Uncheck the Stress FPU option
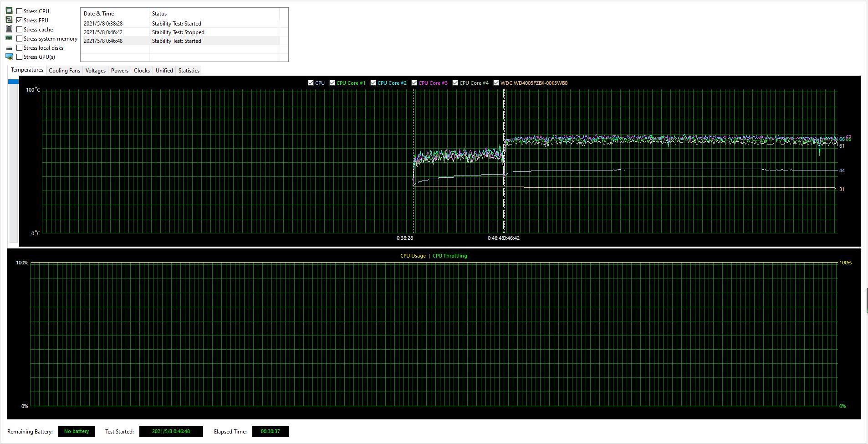Screen dimensions: 868x444 tap(20, 20)
